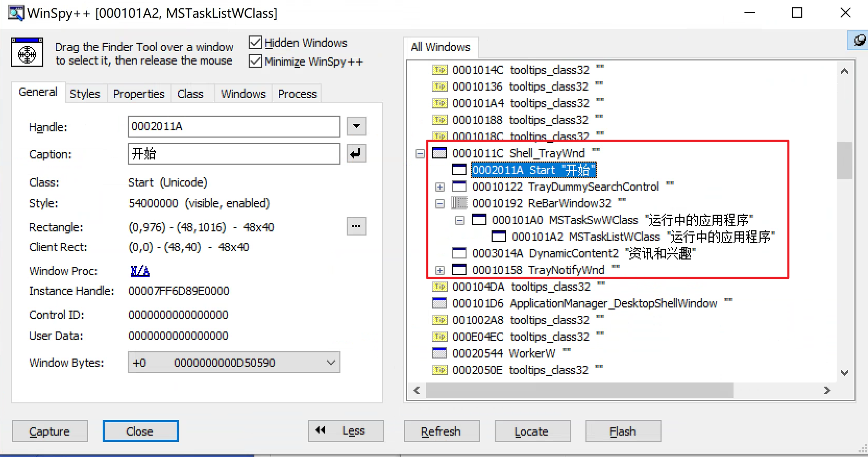The image size is (868, 457).
Task: Click the icon of row 000101A4 tooltips_class32
Action: pos(440,103)
